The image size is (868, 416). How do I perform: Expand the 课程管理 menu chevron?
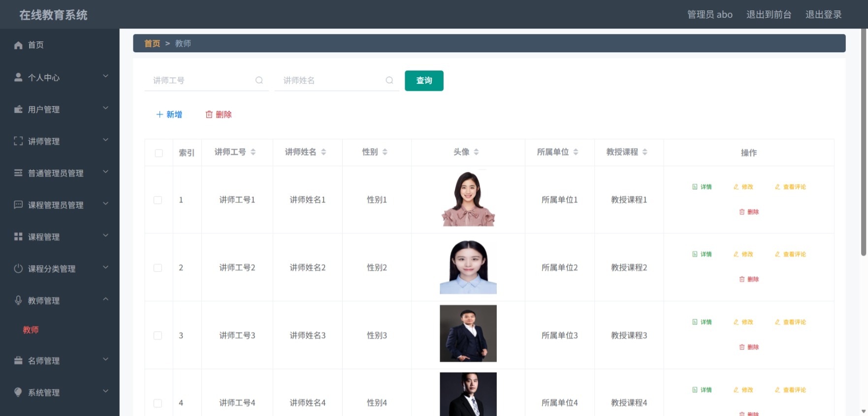pos(105,235)
